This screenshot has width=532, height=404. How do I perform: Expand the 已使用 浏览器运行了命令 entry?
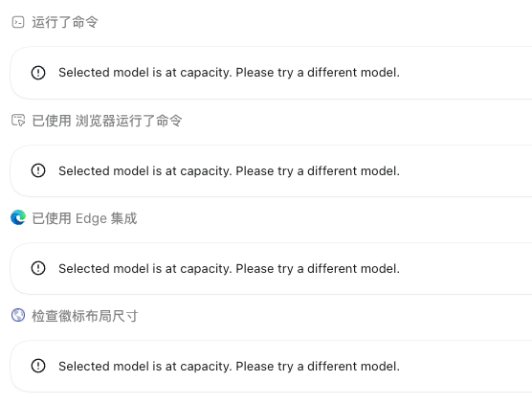click(107, 121)
